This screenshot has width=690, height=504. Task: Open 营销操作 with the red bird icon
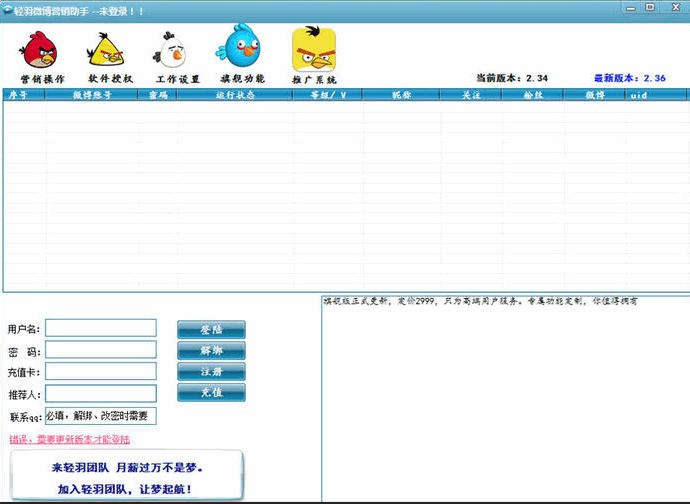42,56
